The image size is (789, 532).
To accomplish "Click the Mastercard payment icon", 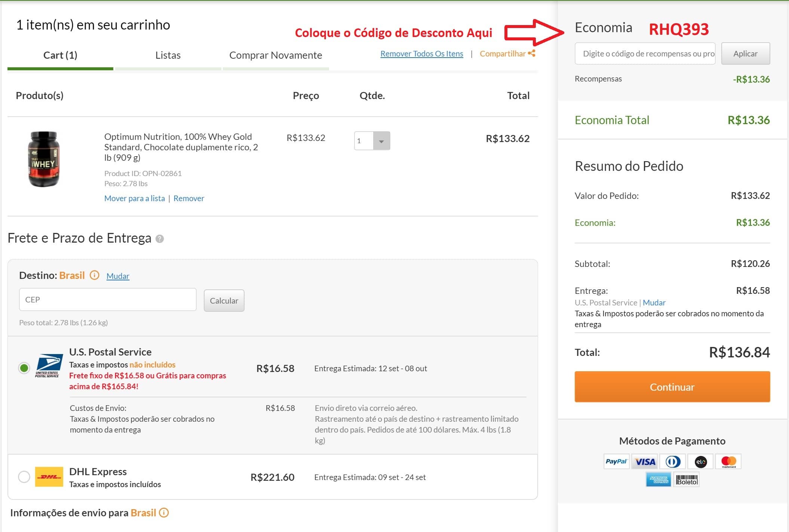I will click(728, 462).
